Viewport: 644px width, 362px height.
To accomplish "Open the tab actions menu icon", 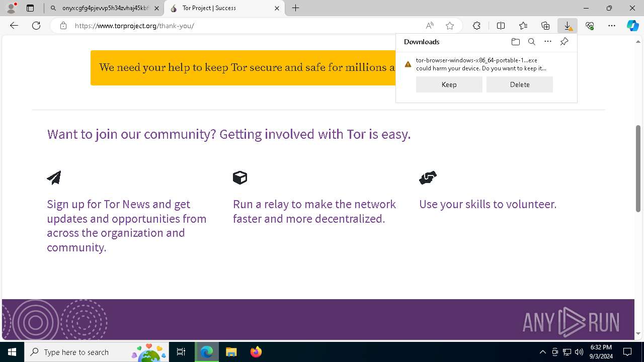I will pos(30,8).
